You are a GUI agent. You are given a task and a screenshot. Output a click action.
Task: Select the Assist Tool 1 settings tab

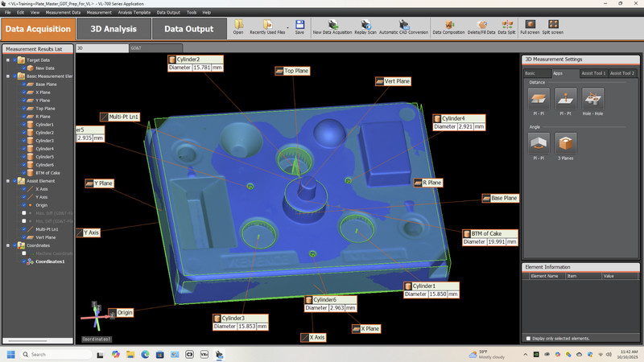(x=593, y=73)
